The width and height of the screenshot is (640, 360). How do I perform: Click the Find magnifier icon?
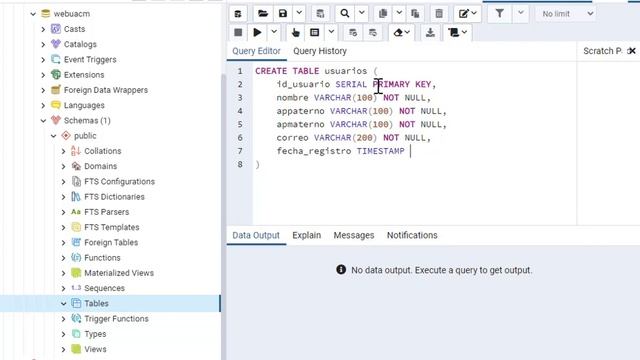coord(345,14)
